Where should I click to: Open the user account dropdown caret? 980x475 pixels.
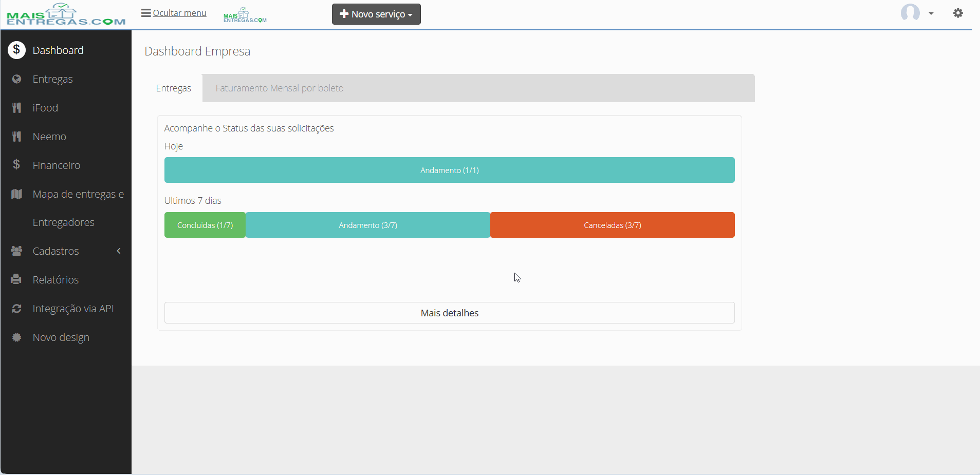pos(931,13)
